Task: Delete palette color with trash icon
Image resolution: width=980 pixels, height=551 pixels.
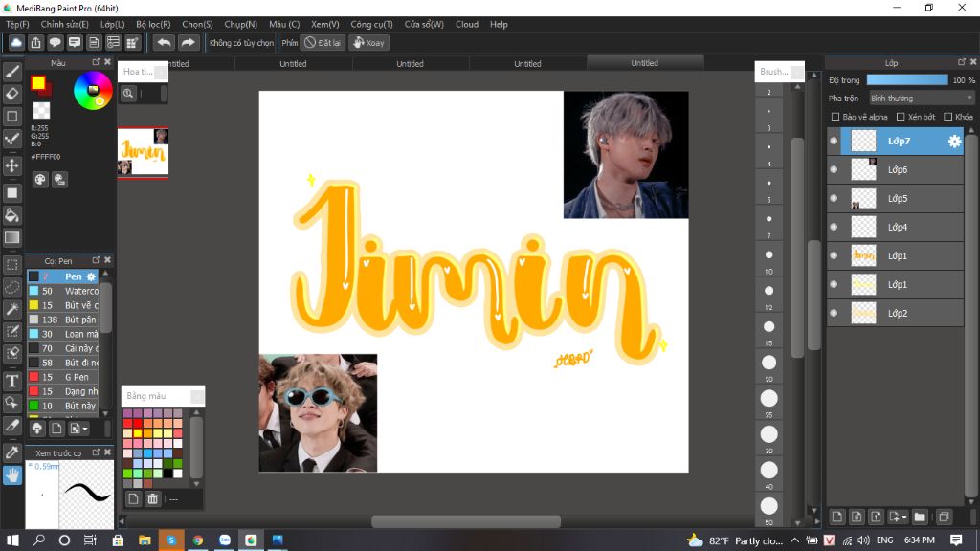Action: (152, 498)
